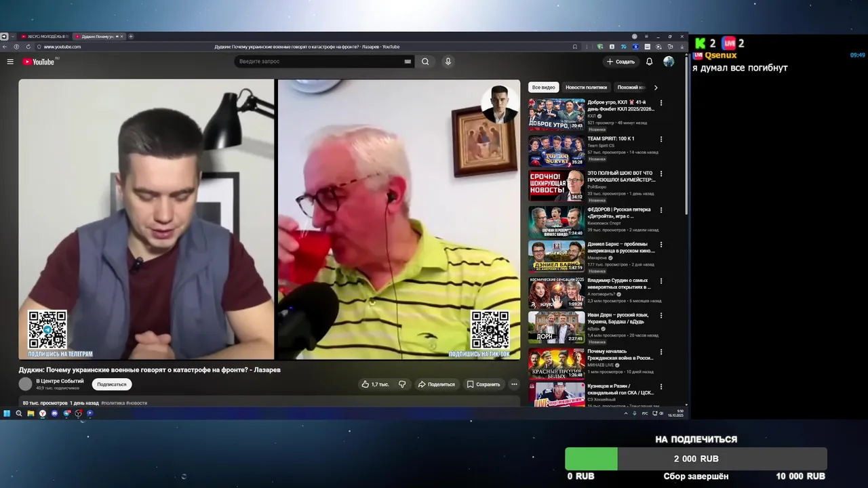Open the Windows Start menu

7,413
